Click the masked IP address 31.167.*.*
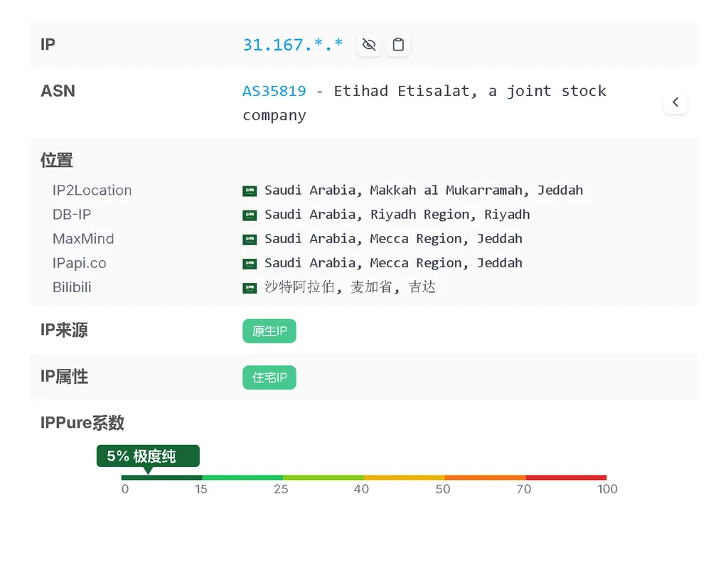 pos(293,45)
